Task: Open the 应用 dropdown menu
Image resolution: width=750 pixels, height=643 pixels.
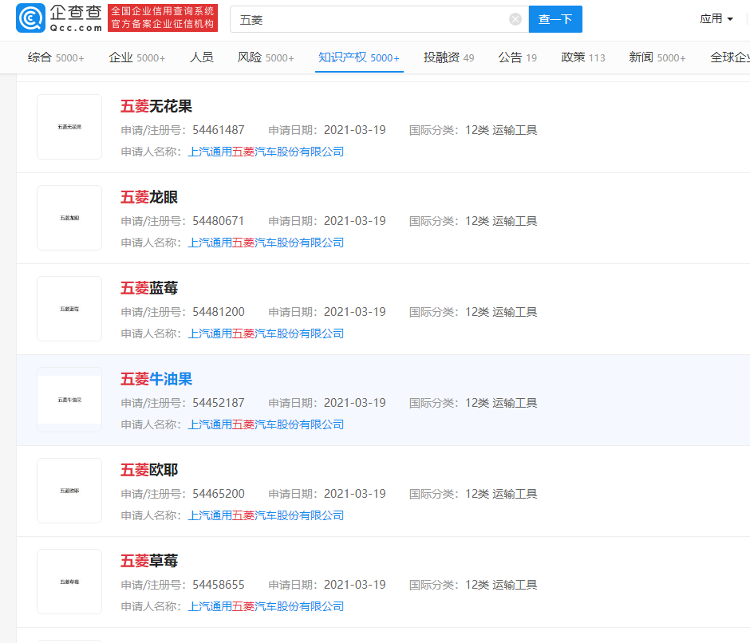Action: (x=716, y=19)
